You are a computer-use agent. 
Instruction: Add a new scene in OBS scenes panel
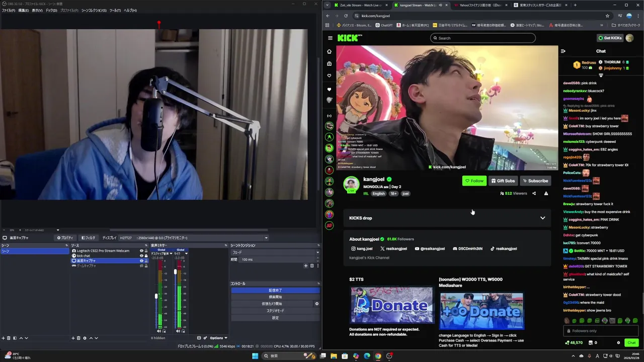point(3,338)
